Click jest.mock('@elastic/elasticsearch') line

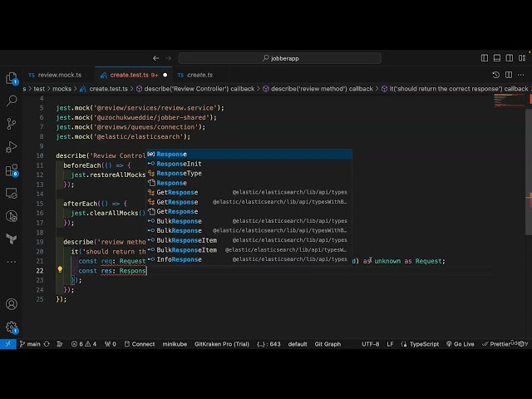tap(123, 136)
